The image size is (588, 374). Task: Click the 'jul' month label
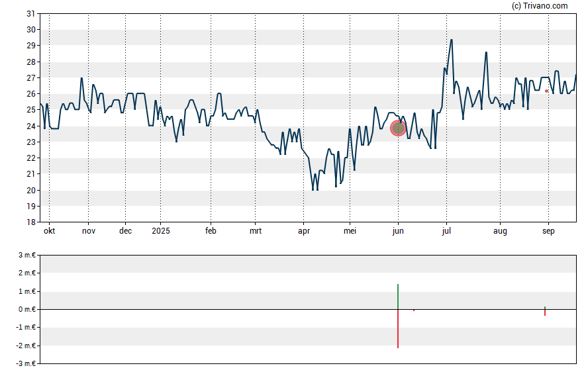pyautogui.click(x=446, y=231)
